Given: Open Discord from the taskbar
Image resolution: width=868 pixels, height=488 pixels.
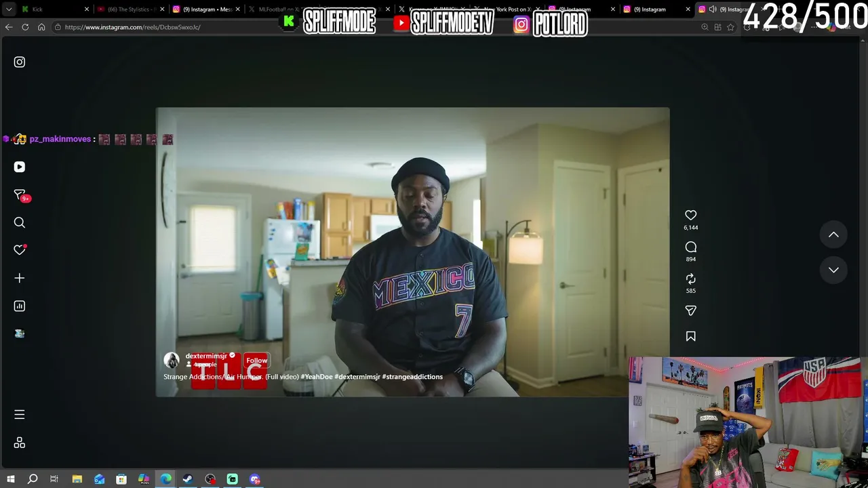Looking at the screenshot, I should (x=255, y=479).
